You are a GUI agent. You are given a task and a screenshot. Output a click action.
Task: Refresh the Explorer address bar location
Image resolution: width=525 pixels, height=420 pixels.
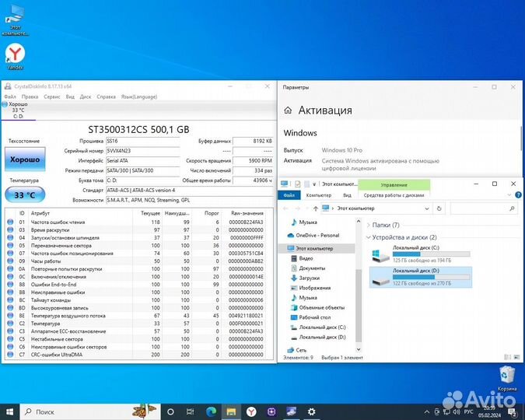(x=439, y=208)
